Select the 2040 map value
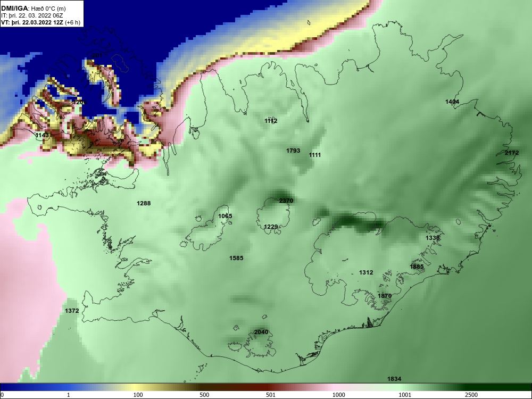The height and width of the screenshot is (399, 532). [261, 332]
